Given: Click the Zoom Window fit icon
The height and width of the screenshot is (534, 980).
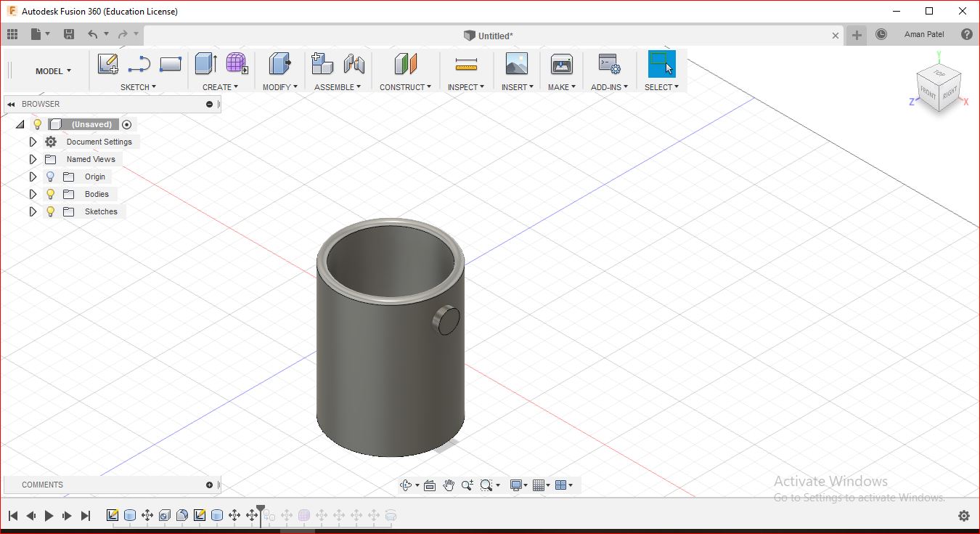Looking at the screenshot, I should coord(486,485).
